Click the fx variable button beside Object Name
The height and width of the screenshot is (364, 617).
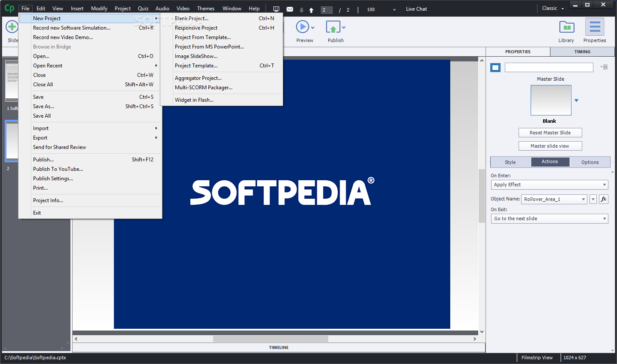(604, 199)
